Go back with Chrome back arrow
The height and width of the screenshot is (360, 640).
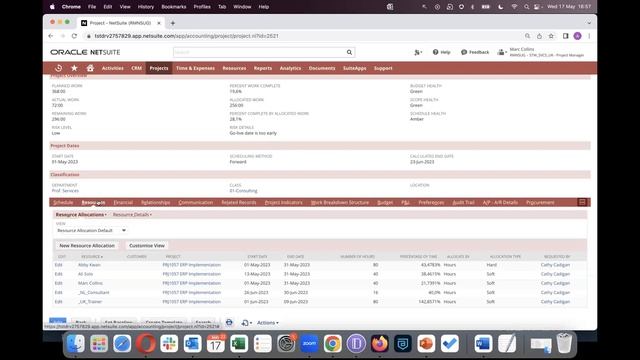(x=51, y=36)
